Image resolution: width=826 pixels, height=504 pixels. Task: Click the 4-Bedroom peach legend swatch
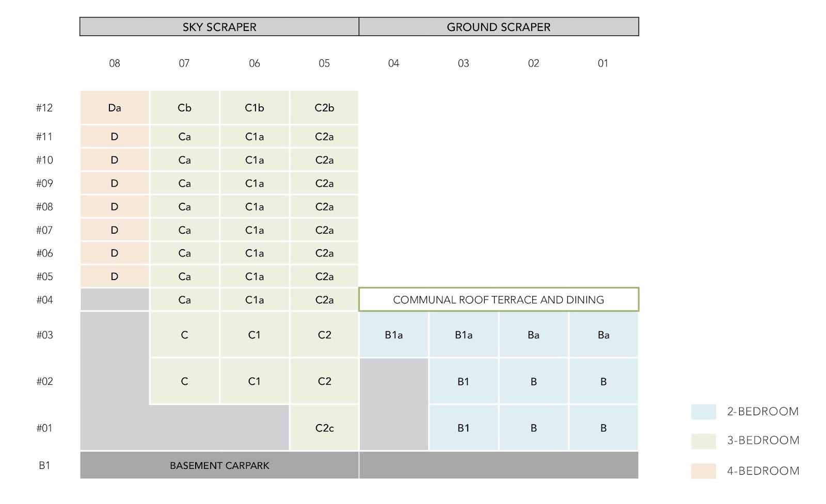click(x=704, y=471)
